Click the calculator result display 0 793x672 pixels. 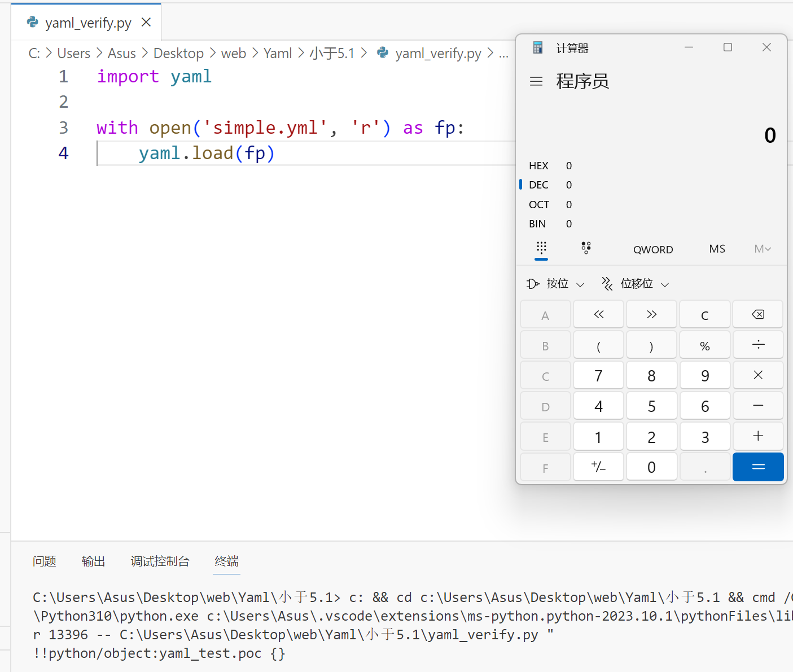[770, 135]
